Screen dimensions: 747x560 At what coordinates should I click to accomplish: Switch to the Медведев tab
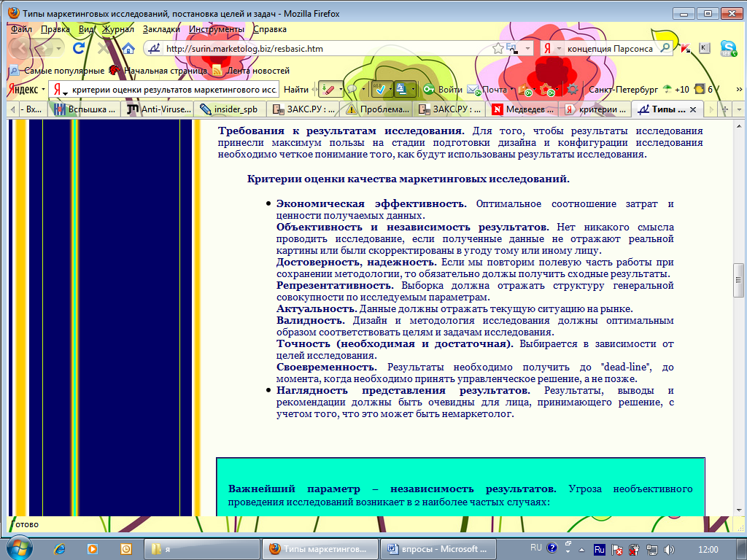pyautogui.click(x=522, y=109)
